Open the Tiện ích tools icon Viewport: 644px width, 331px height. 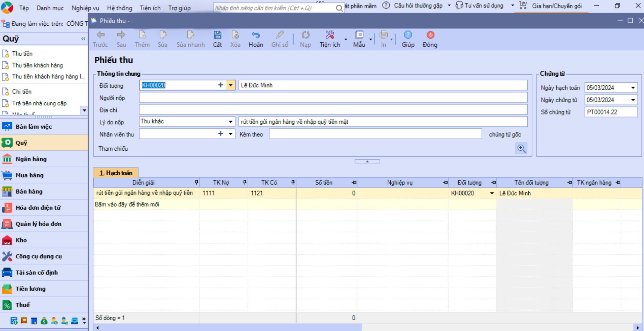[330, 35]
